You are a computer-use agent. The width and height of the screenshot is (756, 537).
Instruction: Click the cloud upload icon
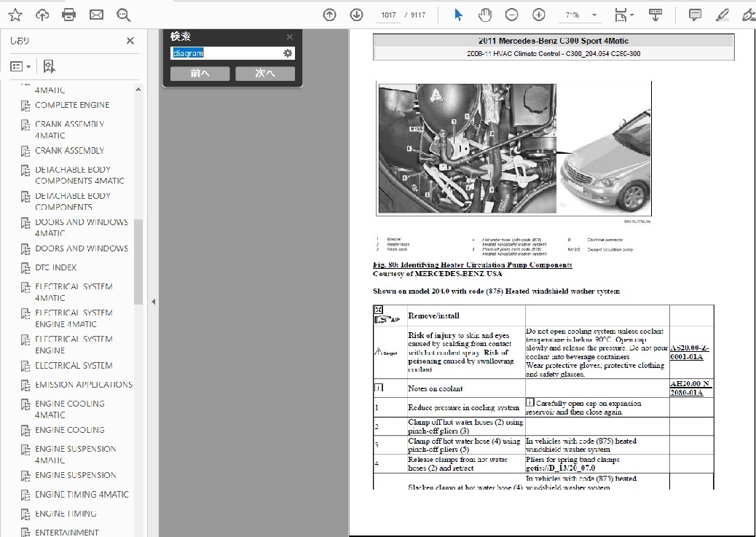coord(42,15)
